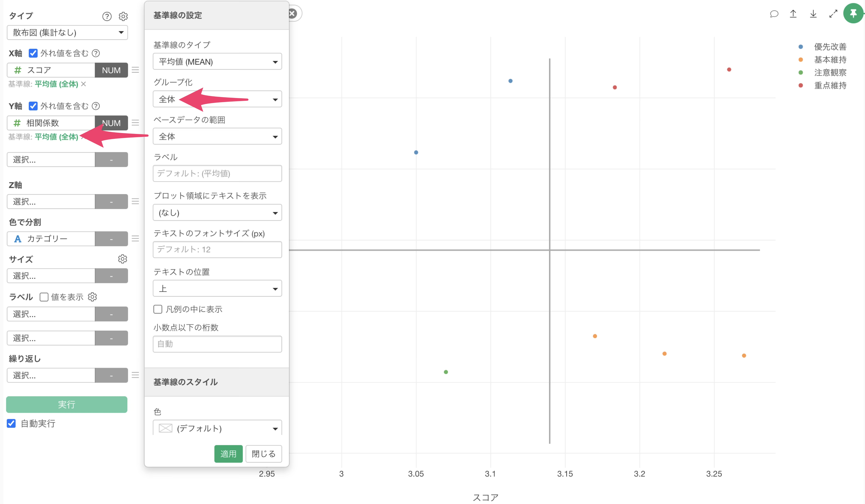Open X軸 スコア hamburger menu icon
Image resolution: width=865 pixels, height=504 pixels.
(x=135, y=70)
